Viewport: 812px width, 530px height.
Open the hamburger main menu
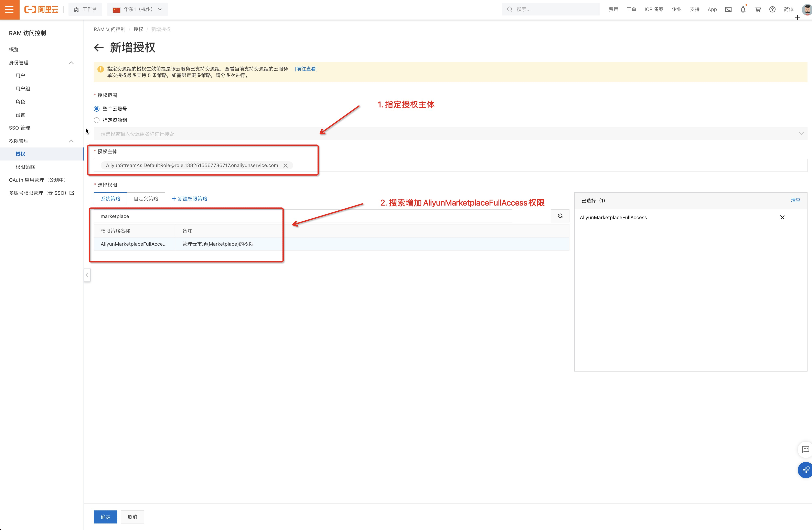pos(10,10)
